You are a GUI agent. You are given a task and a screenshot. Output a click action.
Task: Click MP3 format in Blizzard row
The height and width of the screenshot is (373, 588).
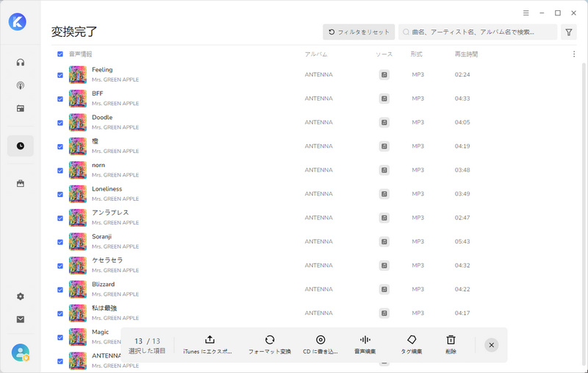417,289
